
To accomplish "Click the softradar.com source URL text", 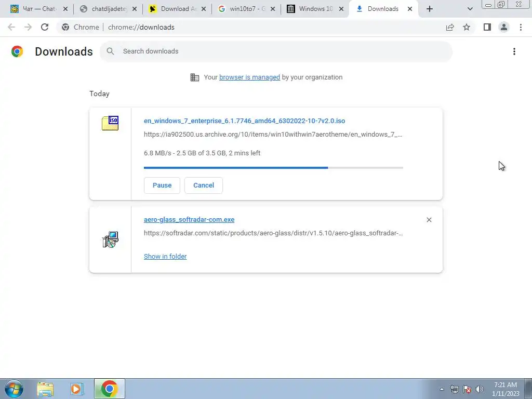I will pyautogui.click(x=273, y=233).
